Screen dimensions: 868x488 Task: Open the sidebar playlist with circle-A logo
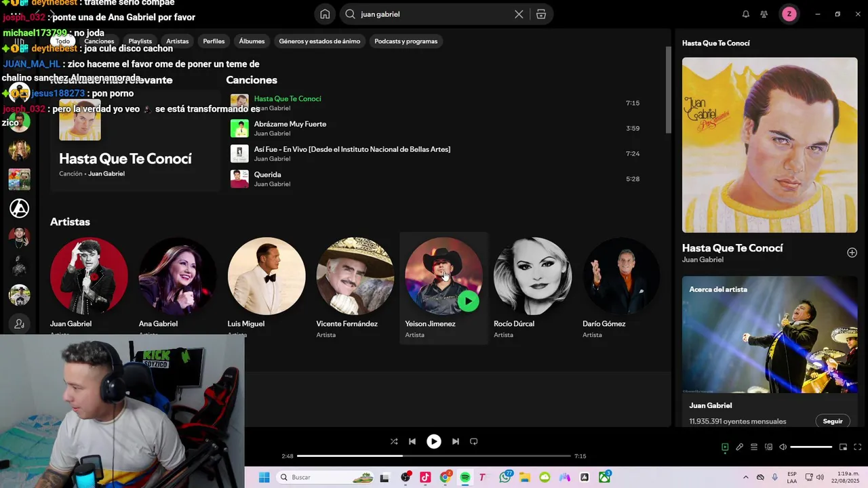point(19,208)
